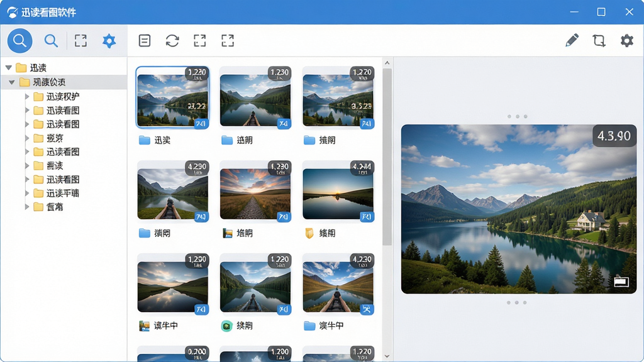Viewport: 644px width, 362px height.
Task: Click the blue folder icon under the 4.230 thumbnail
Action: pyautogui.click(x=309, y=326)
